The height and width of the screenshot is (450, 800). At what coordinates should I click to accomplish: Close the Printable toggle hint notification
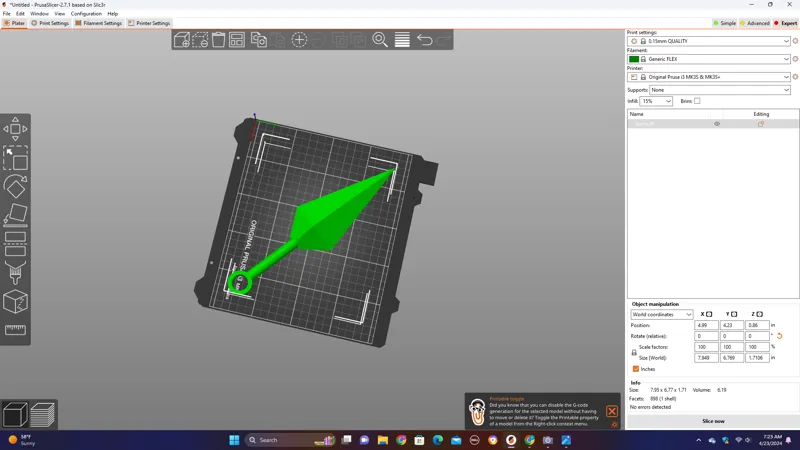point(612,411)
